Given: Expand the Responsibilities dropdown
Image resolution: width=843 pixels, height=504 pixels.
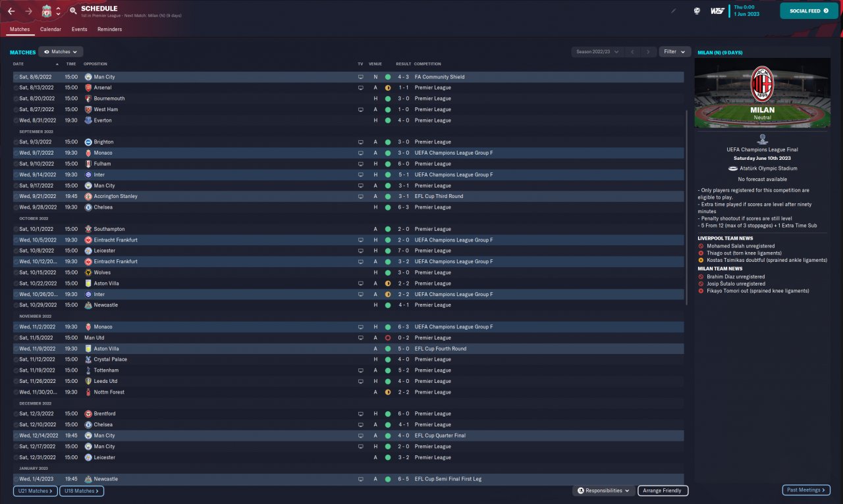Looking at the screenshot, I should point(603,491).
